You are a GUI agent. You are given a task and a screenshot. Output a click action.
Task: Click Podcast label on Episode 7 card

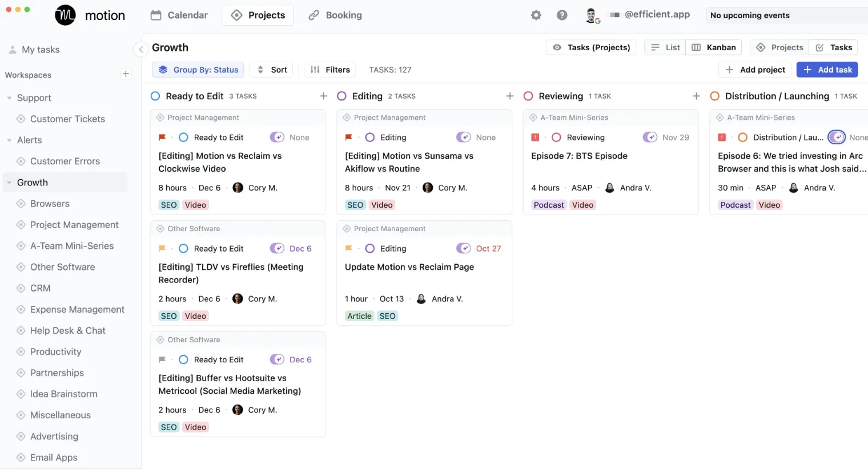[x=549, y=205]
